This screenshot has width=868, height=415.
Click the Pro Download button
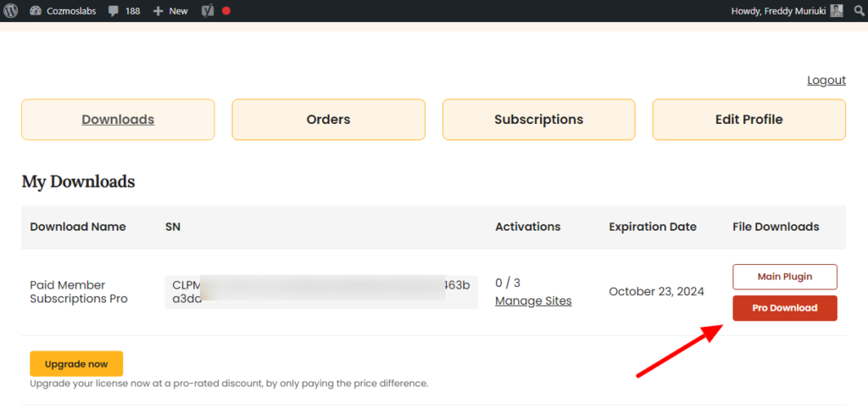pyautogui.click(x=785, y=308)
